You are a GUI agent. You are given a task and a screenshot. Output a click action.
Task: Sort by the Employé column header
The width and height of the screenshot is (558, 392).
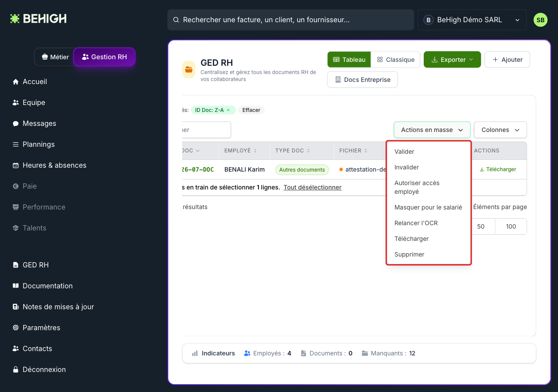tap(241, 151)
